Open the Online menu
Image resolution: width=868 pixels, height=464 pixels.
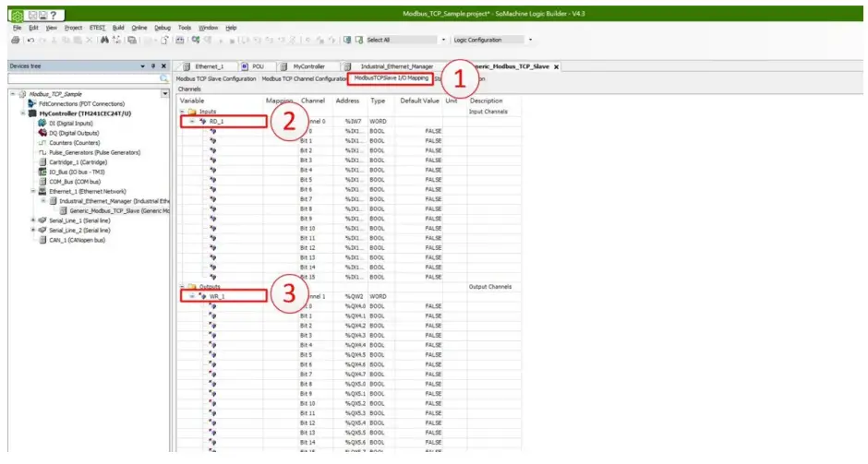coord(139,29)
